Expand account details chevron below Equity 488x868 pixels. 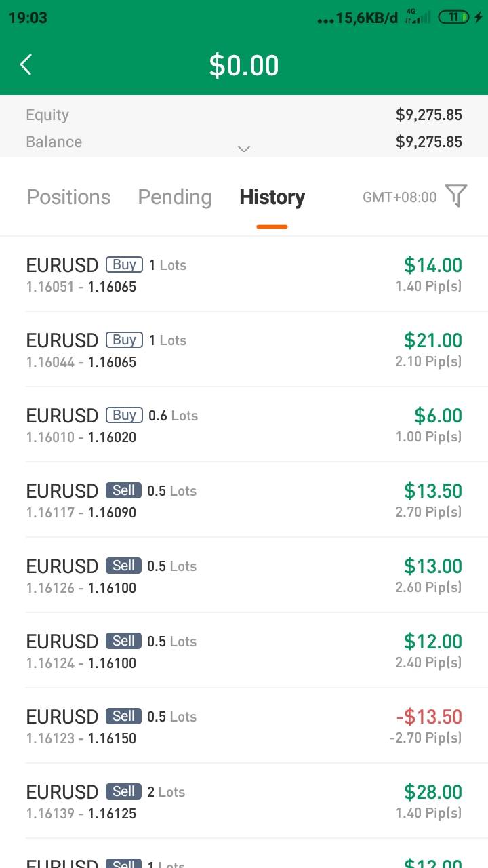coord(244,149)
